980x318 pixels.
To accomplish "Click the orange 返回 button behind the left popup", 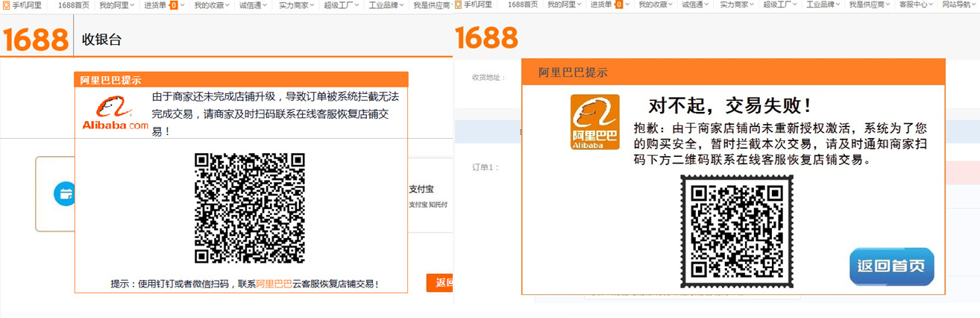I will pos(440,283).
